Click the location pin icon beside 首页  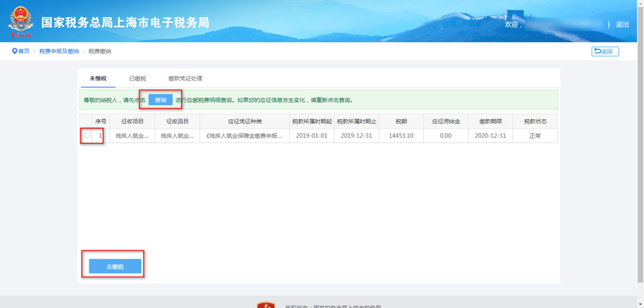point(14,51)
